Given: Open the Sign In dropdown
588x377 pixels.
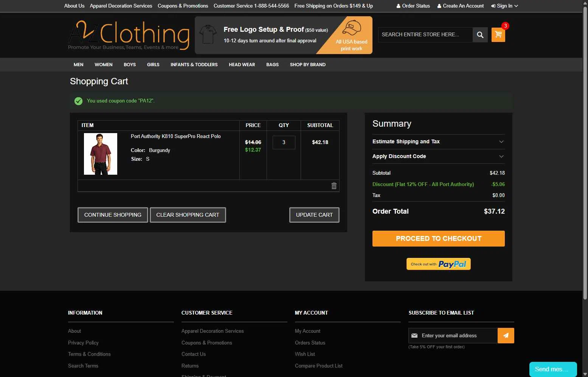Looking at the screenshot, I should click(504, 6).
